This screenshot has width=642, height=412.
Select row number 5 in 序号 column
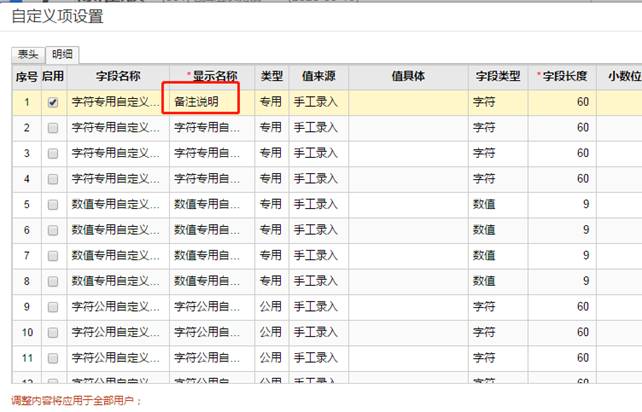(27, 204)
